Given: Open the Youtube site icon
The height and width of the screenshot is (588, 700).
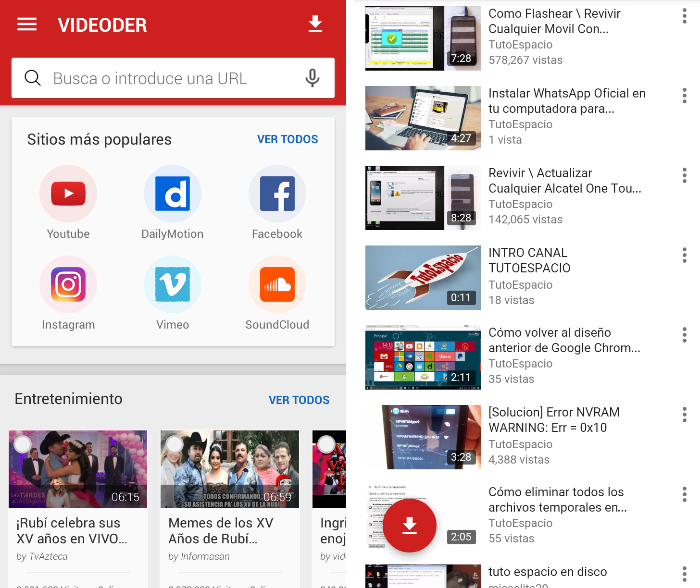Looking at the screenshot, I should (68, 194).
